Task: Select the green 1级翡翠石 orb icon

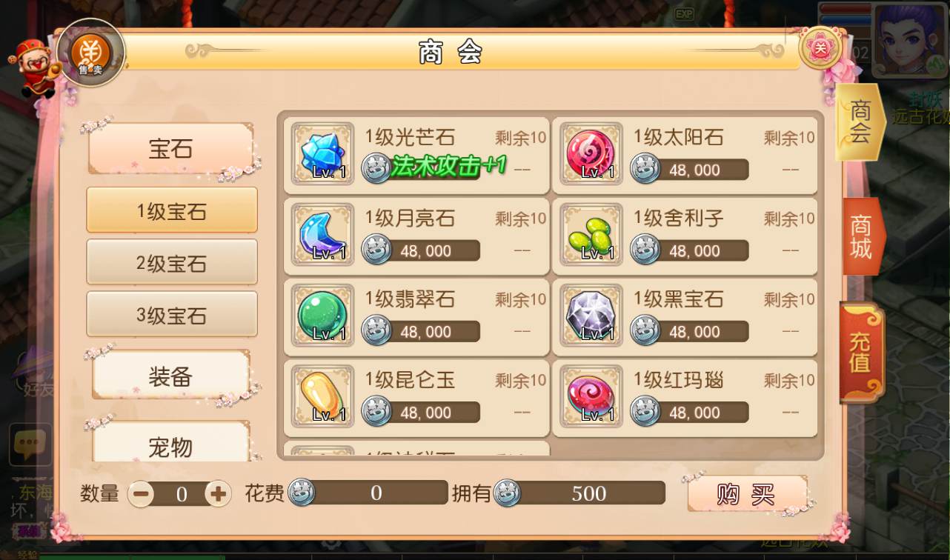Action: click(x=322, y=315)
